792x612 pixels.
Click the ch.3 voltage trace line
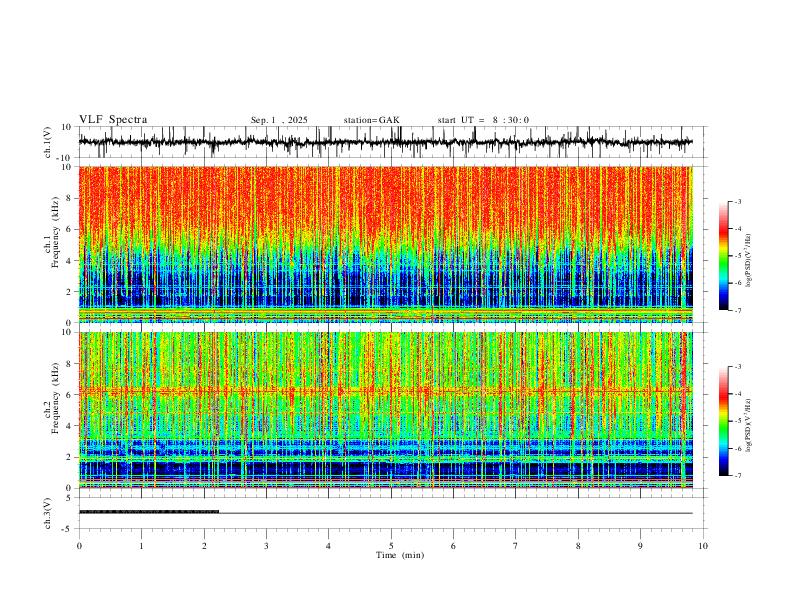pos(385,513)
